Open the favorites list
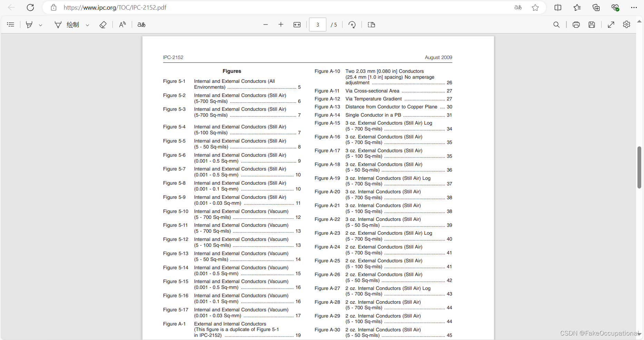The height and width of the screenshot is (340, 644). 577,7
